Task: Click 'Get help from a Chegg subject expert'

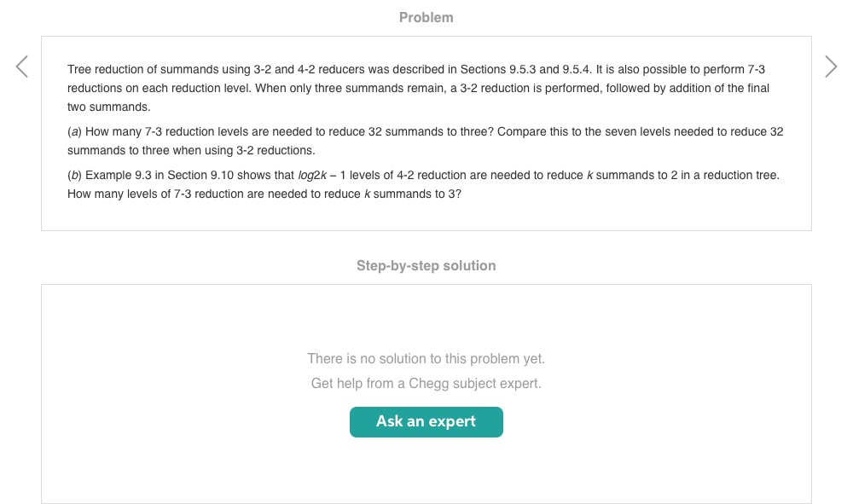Action: 426,384
